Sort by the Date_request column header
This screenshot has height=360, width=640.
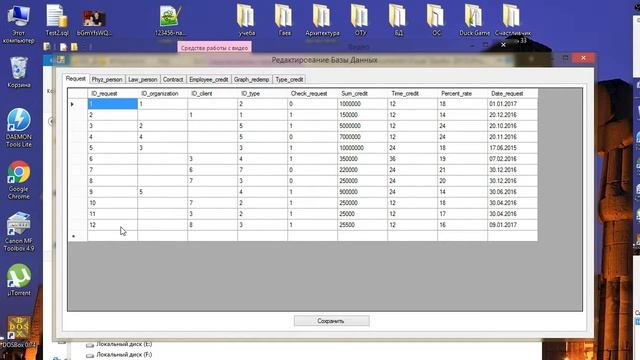(x=512, y=93)
